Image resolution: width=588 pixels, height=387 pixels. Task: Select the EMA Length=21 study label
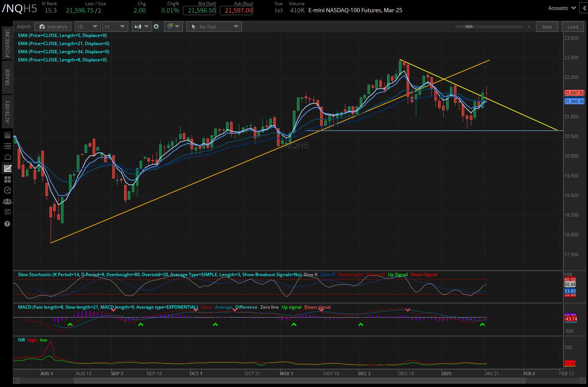click(x=64, y=44)
